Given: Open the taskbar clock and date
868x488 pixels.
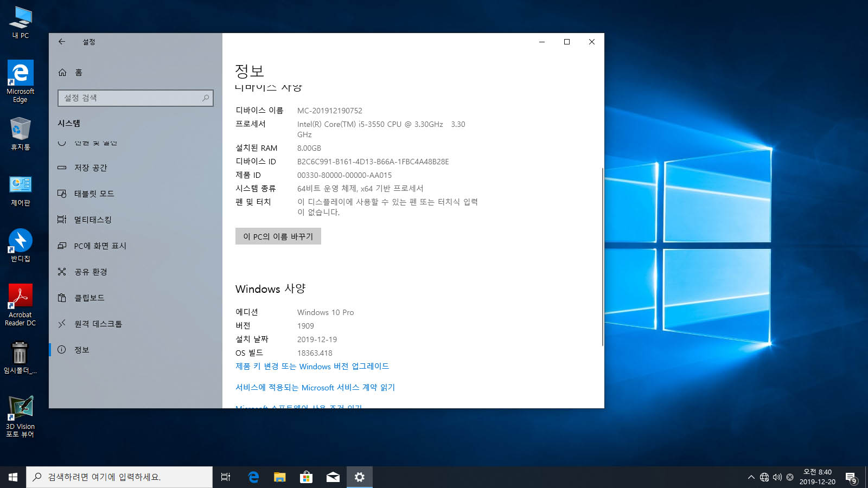Looking at the screenshot, I should coord(818,477).
